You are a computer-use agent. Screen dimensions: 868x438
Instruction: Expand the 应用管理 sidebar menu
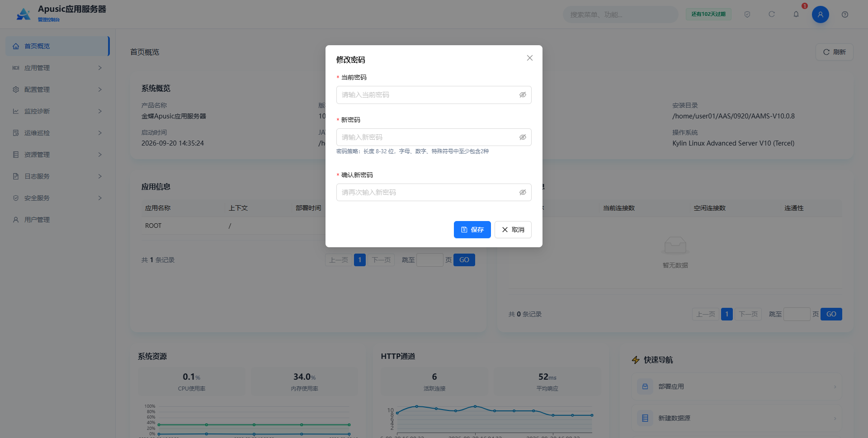pyautogui.click(x=57, y=68)
